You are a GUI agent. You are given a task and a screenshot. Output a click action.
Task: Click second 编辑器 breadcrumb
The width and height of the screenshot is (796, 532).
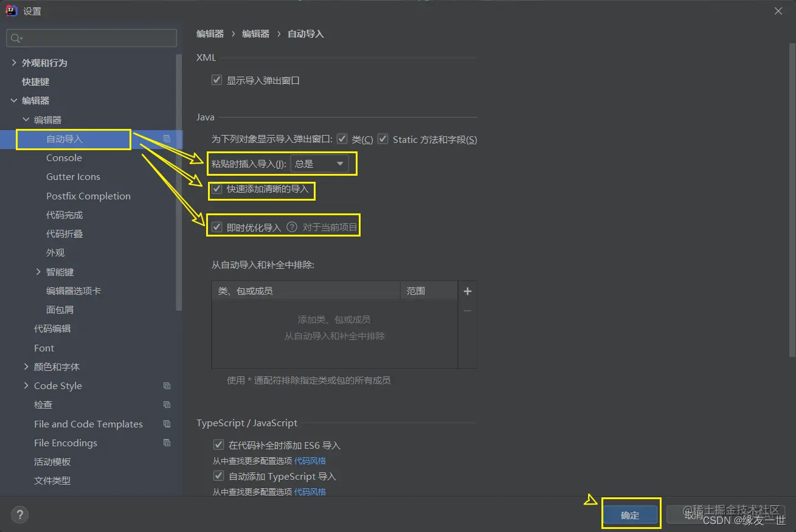pos(255,34)
